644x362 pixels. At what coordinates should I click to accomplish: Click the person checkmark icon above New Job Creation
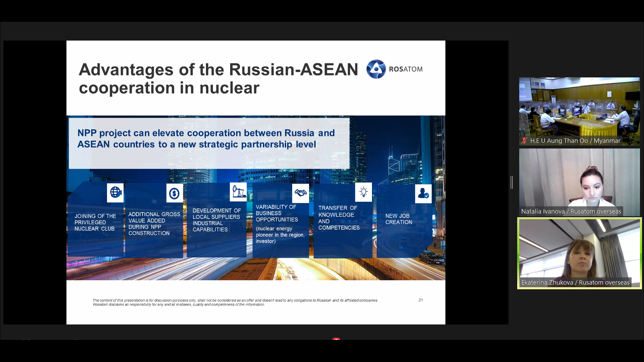[x=423, y=194]
